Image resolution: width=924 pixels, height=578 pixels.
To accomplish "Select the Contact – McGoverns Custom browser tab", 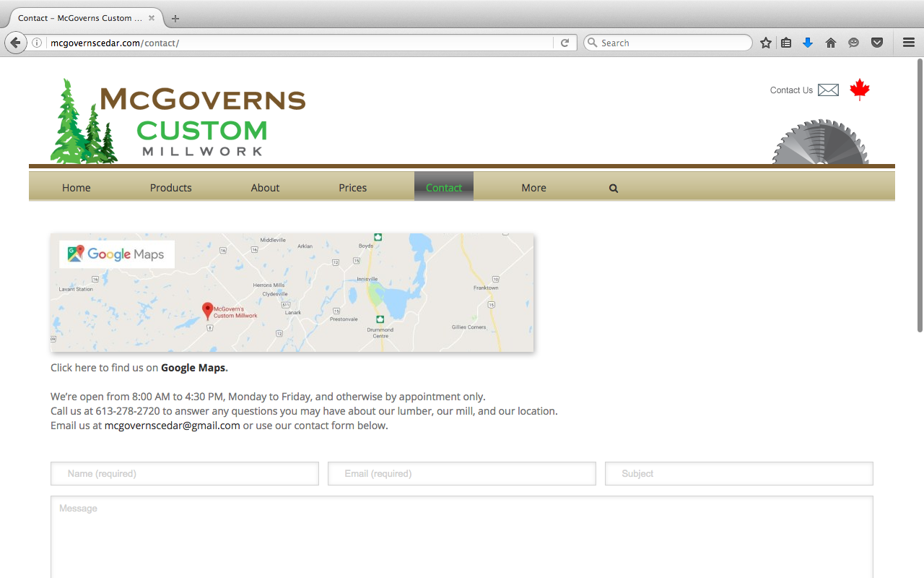I will pos(85,18).
